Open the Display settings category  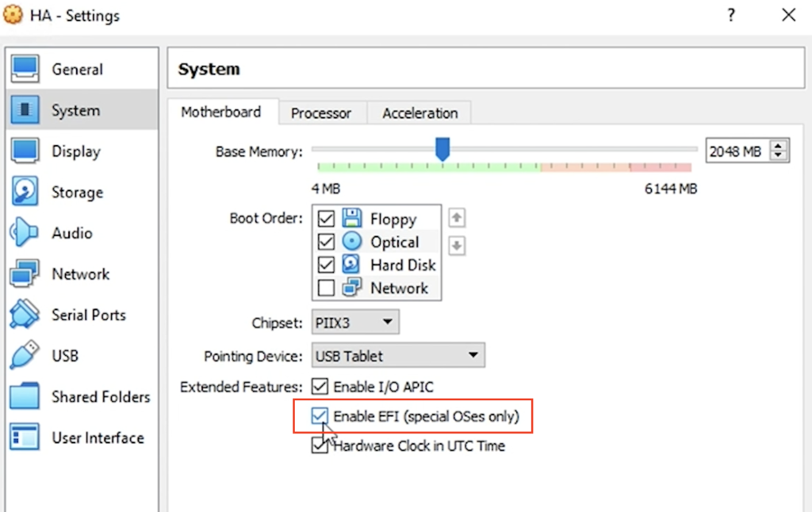[82, 151]
